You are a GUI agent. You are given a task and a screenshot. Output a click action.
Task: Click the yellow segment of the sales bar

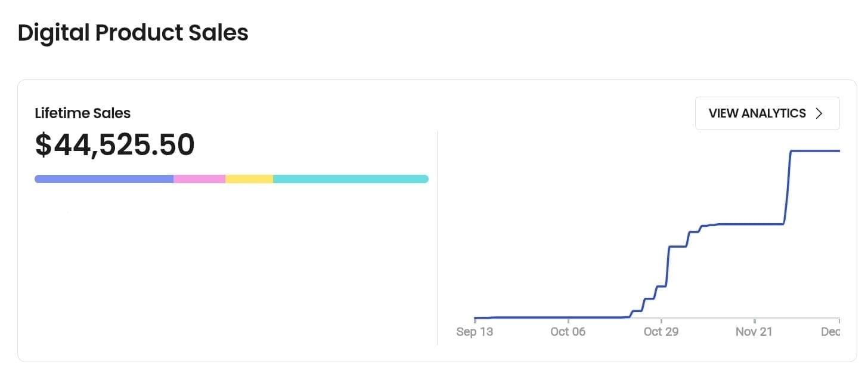[x=249, y=179]
